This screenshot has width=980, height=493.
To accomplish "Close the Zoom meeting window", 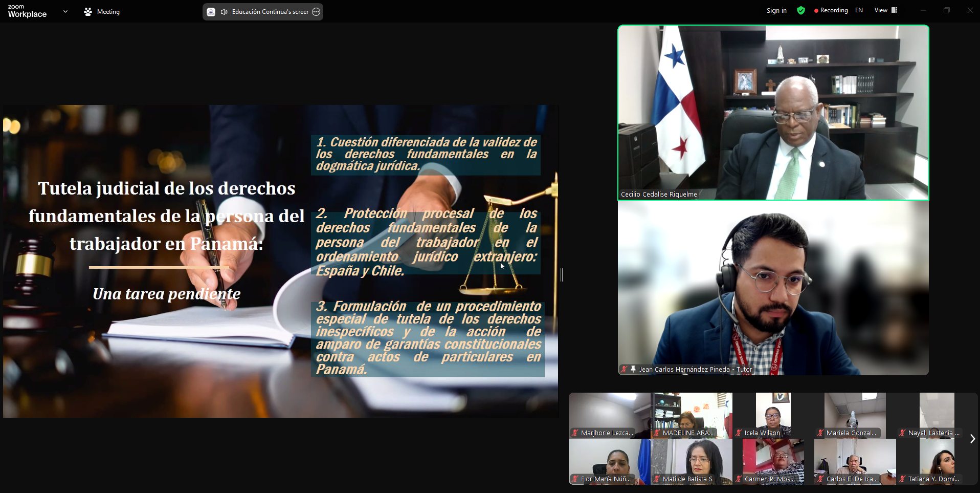I will (970, 10).
